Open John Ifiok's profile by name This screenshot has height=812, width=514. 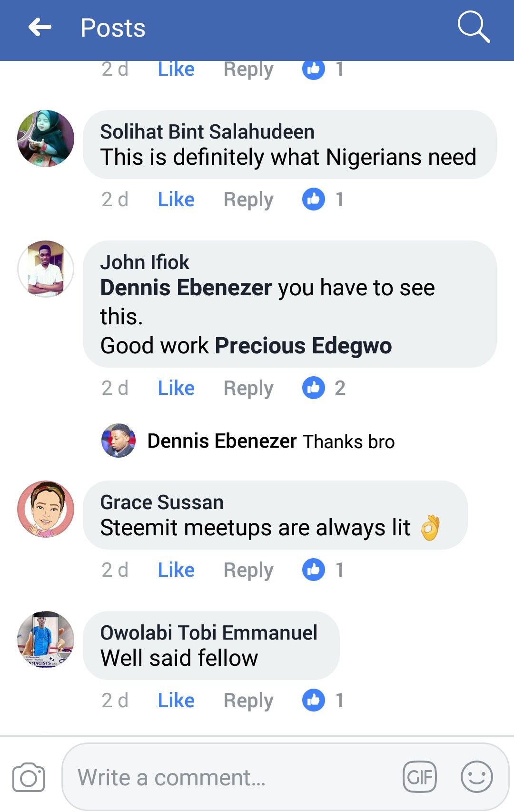145,262
